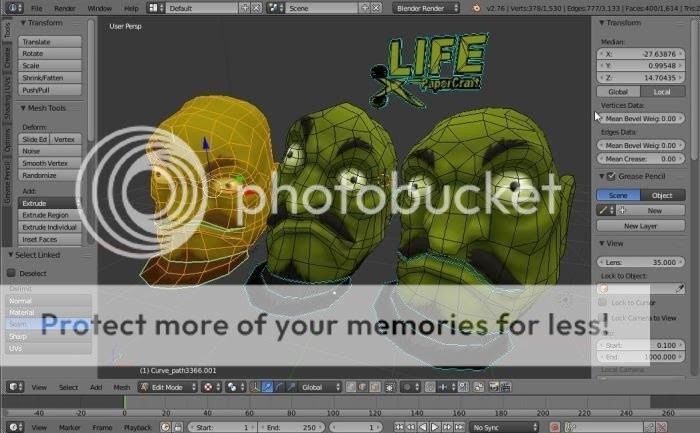Viewport: 700px width, 433px height.
Task: Collapse the right Transform properties panel
Action: [x=602, y=23]
